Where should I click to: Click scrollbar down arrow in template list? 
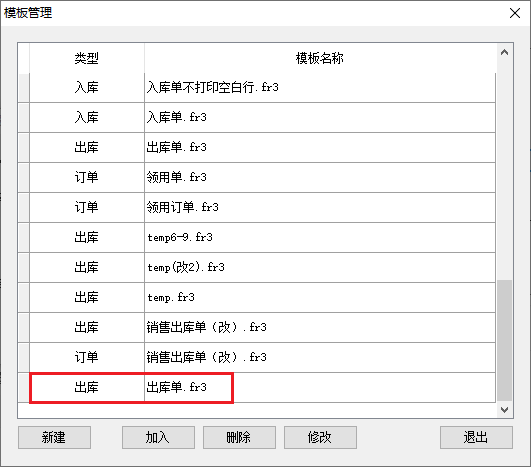click(x=504, y=410)
